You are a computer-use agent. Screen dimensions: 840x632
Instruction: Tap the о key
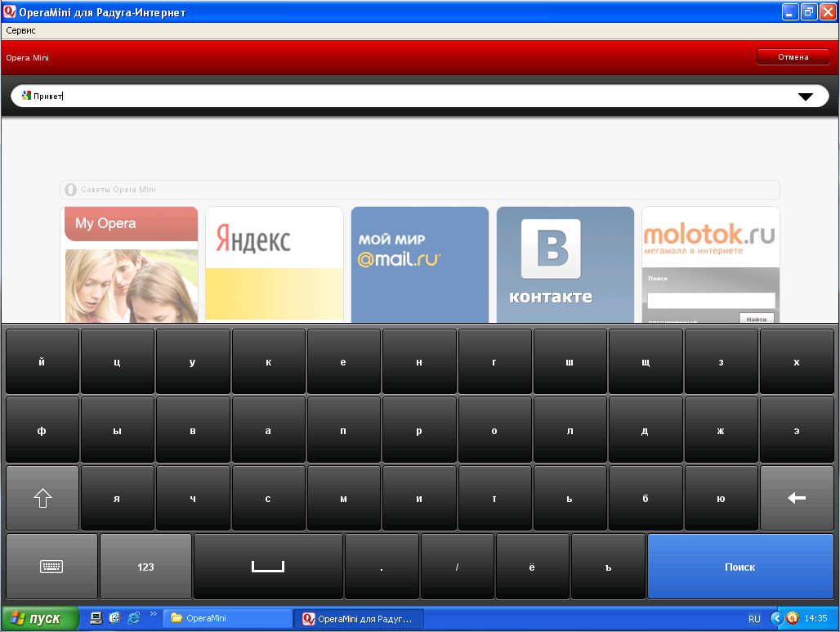[x=494, y=430]
